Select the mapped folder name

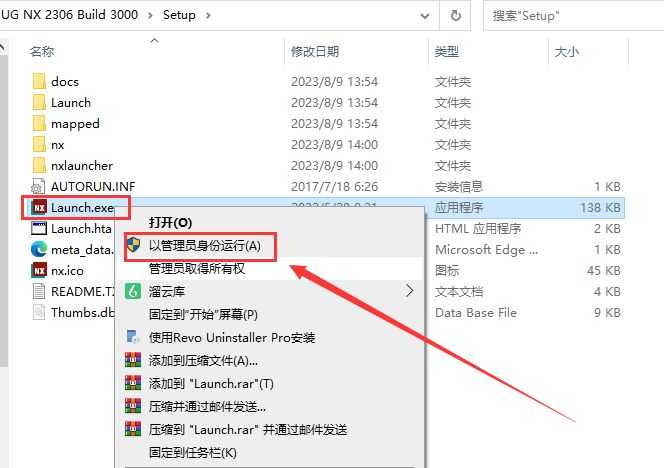[x=75, y=124]
